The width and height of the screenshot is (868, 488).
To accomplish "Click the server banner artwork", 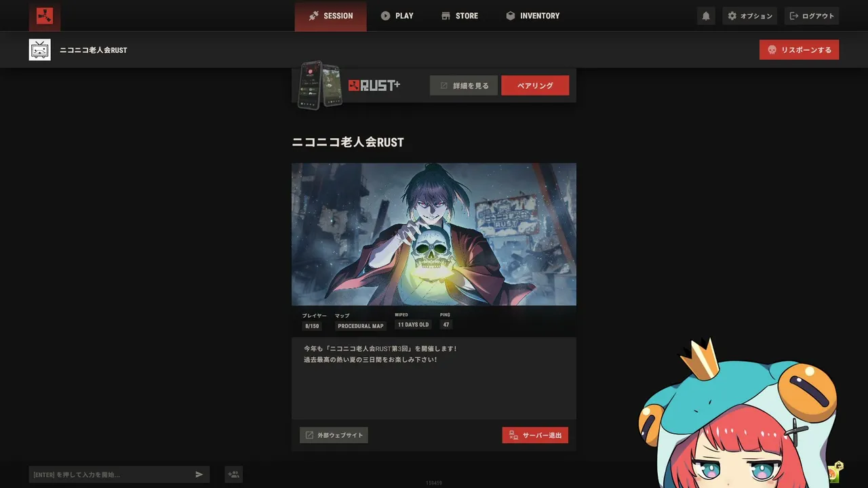I will 434,234.
